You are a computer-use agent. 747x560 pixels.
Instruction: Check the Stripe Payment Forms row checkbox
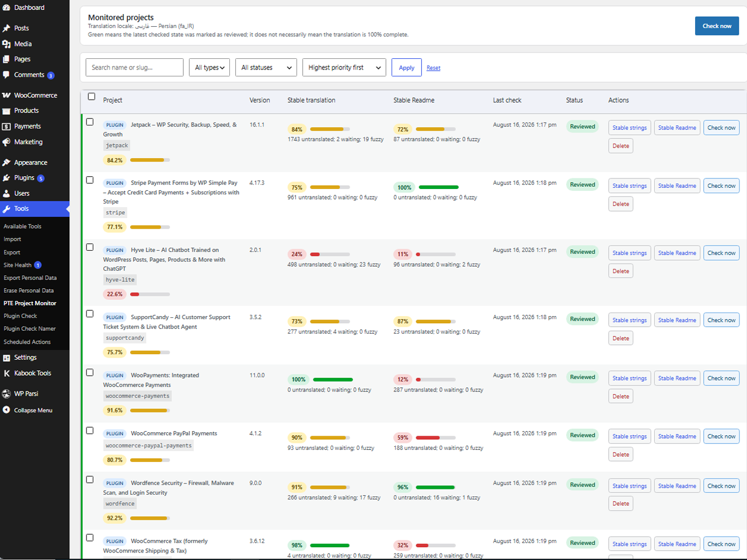(90, 180)
